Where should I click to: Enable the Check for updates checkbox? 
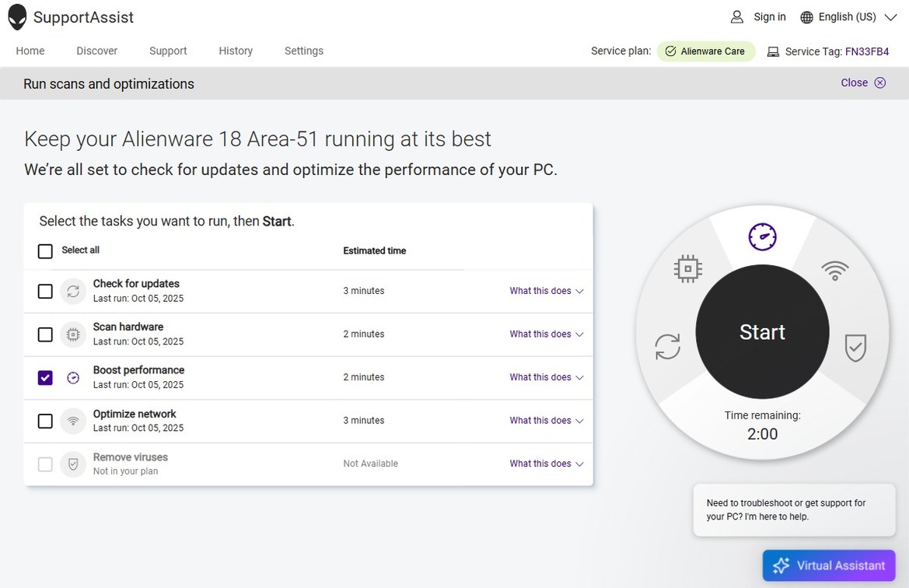coord(45,291)
